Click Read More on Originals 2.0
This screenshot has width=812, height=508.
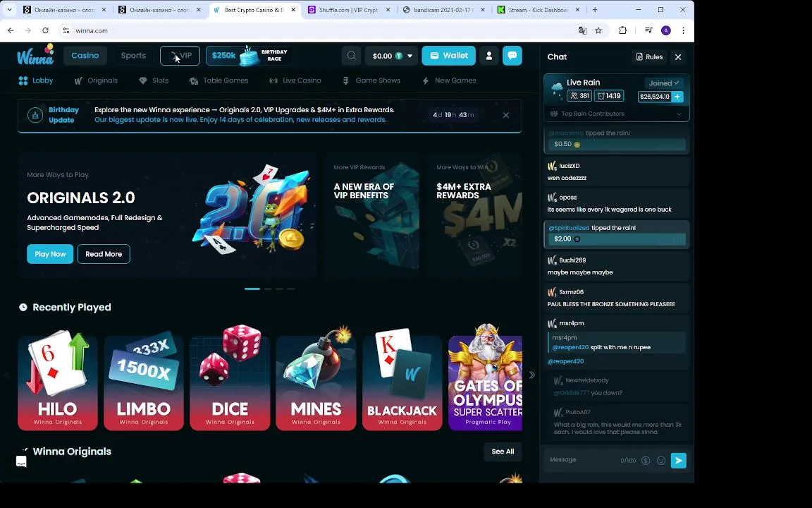point(104,254)
